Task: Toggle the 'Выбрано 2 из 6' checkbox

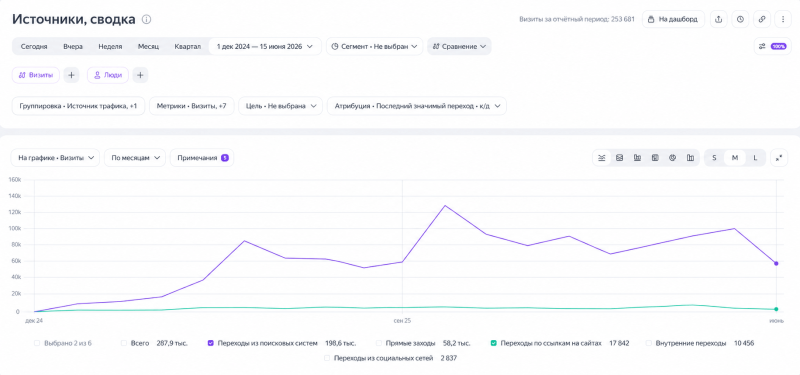Action: pos(37,343)
